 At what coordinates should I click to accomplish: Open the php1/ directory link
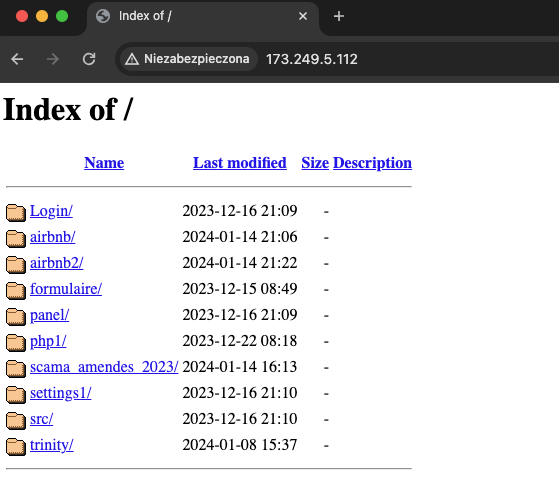(48, 341)
